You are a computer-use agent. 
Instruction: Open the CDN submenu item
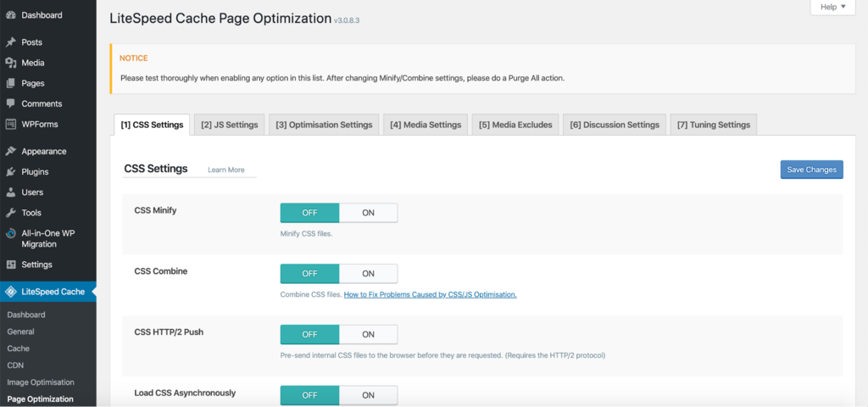(15, 365)
